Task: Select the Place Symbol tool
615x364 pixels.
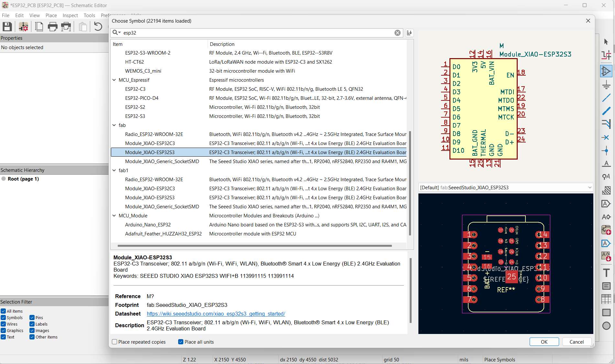Action: coord(606,71)
